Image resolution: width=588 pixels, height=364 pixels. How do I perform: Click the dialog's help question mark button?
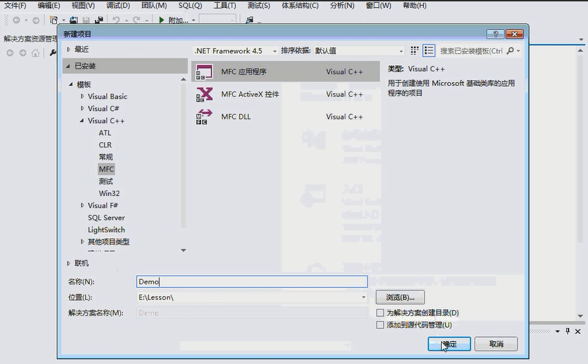click(495, 34)
